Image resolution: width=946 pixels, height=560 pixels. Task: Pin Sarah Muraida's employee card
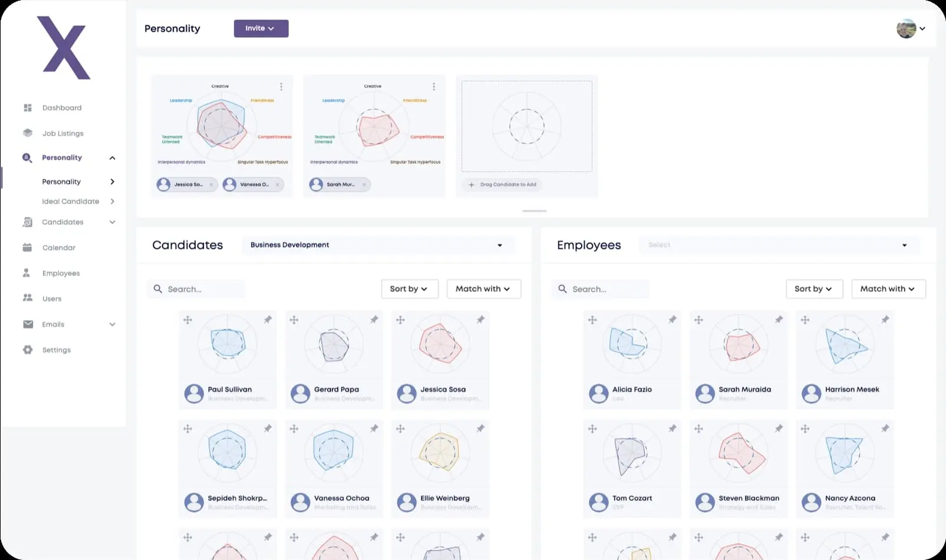tap(779, 319)
